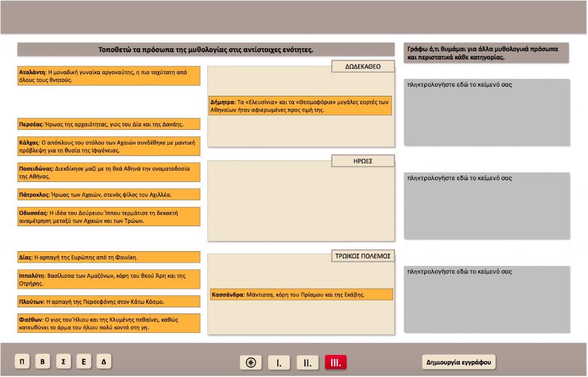Viewport: 588px width, 377px height.
Task: Click the ΔΩΔΕΚΑΘΕΟ category label
Action: [363, 66]
